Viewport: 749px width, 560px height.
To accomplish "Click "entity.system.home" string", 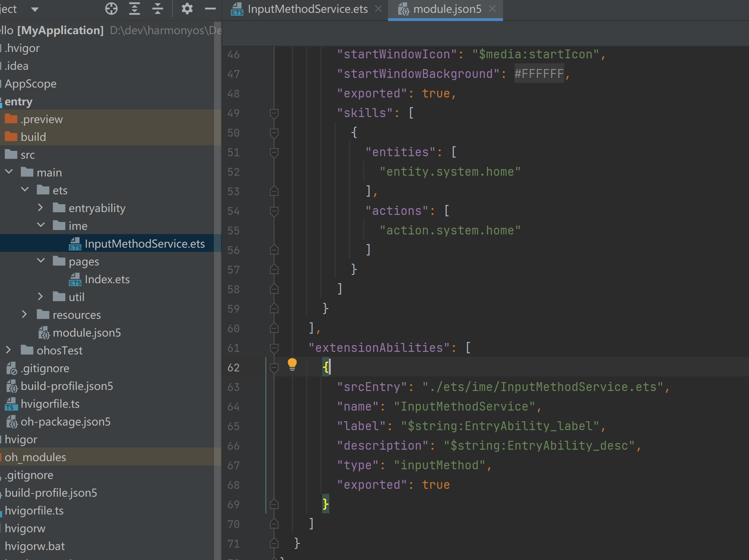I will pos(450,171).
